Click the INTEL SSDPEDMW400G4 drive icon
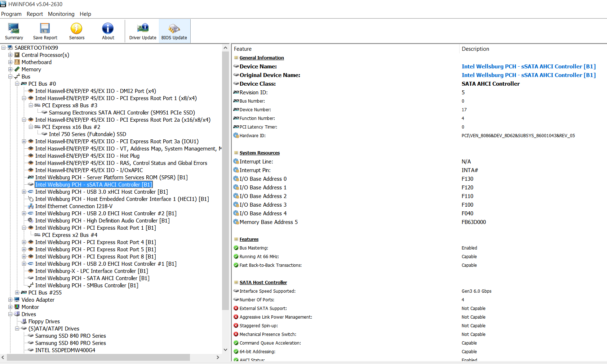The height and width of the screenshot is (364, 607). pyautogui.click(x=31, y=350)
